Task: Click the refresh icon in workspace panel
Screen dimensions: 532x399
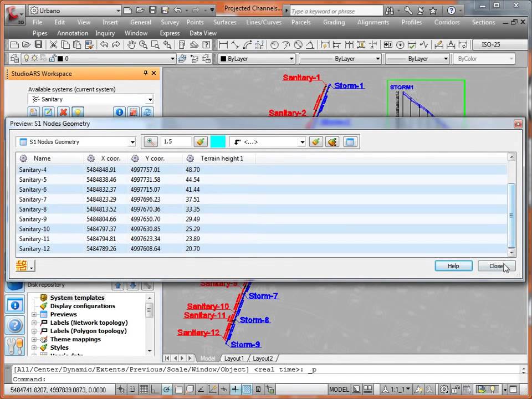Action: point(147,112)
